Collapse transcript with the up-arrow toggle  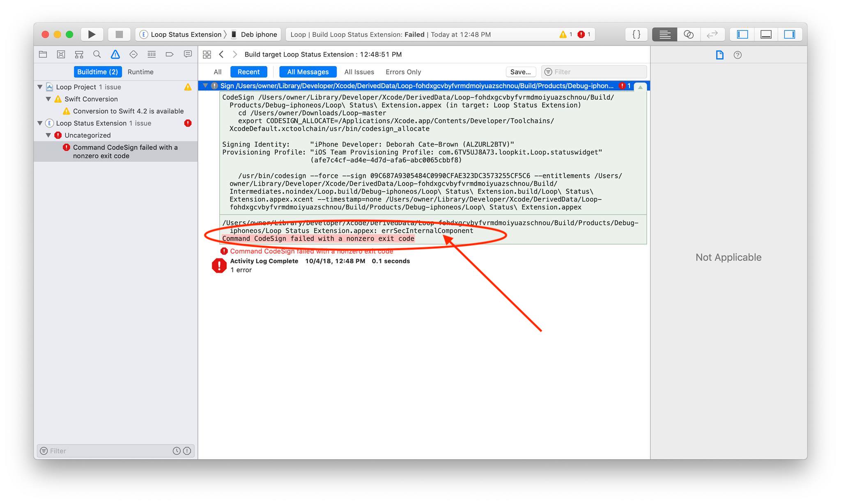point(640,87)
